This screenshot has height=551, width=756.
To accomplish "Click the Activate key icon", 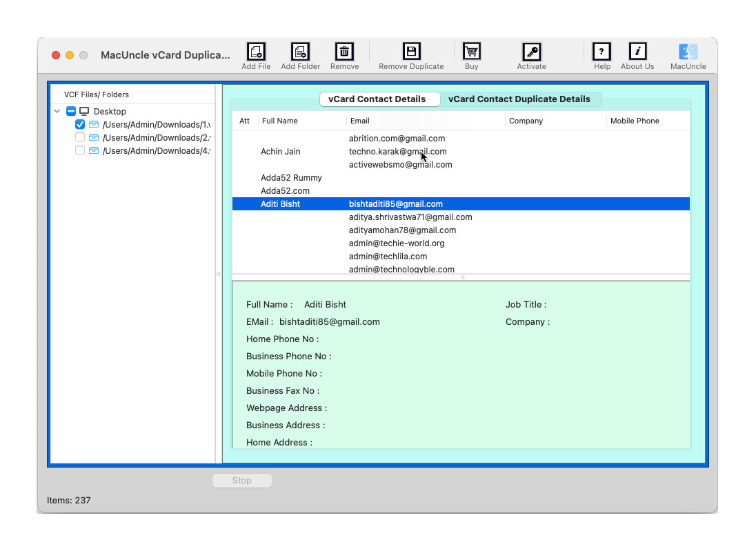I will [531, 52].
